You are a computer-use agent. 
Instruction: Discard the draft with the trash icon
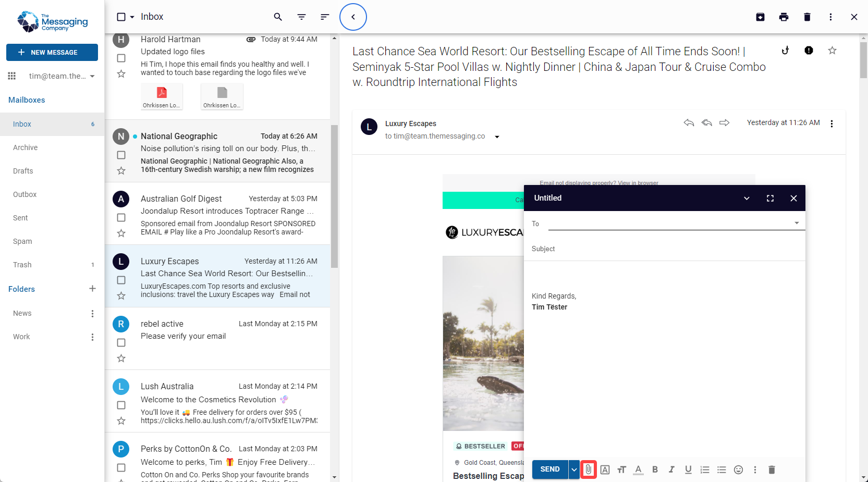pyautogui.click(x=772, y=469)
